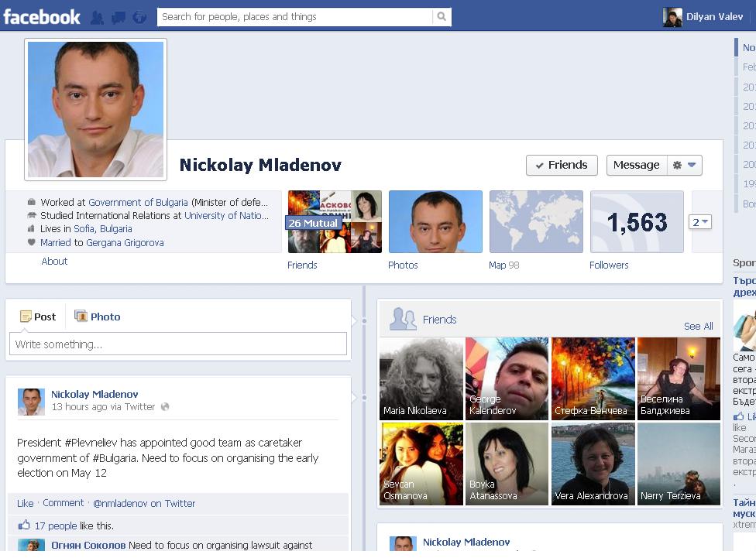Click the search magnifier icon
The image size is (756, 558).
click(x=442, y=17)
